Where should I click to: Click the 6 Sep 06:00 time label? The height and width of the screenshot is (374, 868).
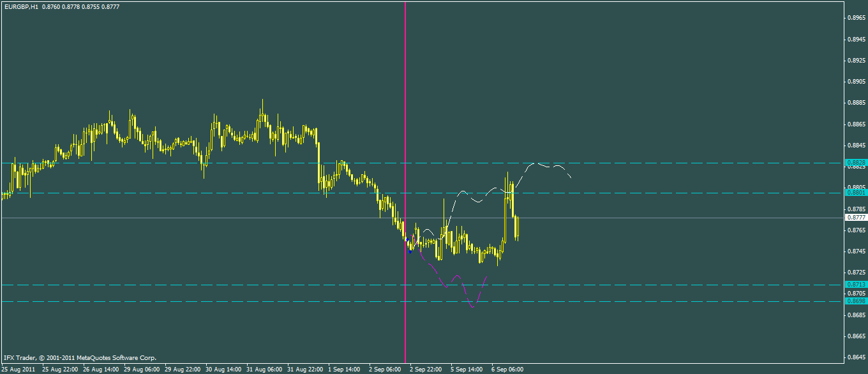[507, 369]
